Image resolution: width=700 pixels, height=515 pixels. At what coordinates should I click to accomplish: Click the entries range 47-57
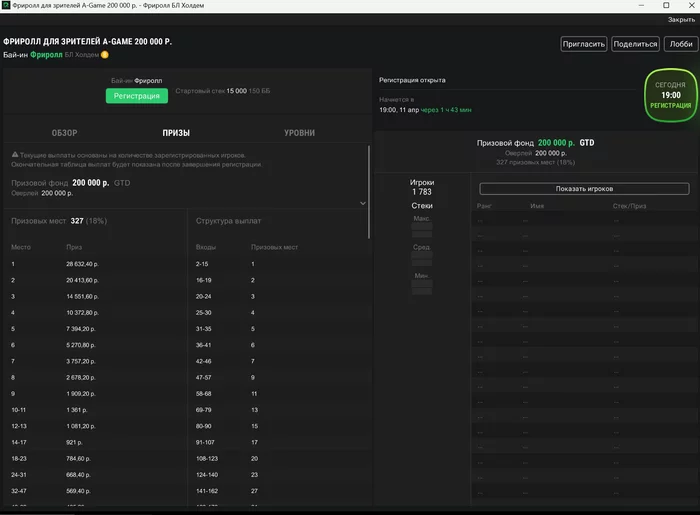pyautogui.click(x=204, y=378)
